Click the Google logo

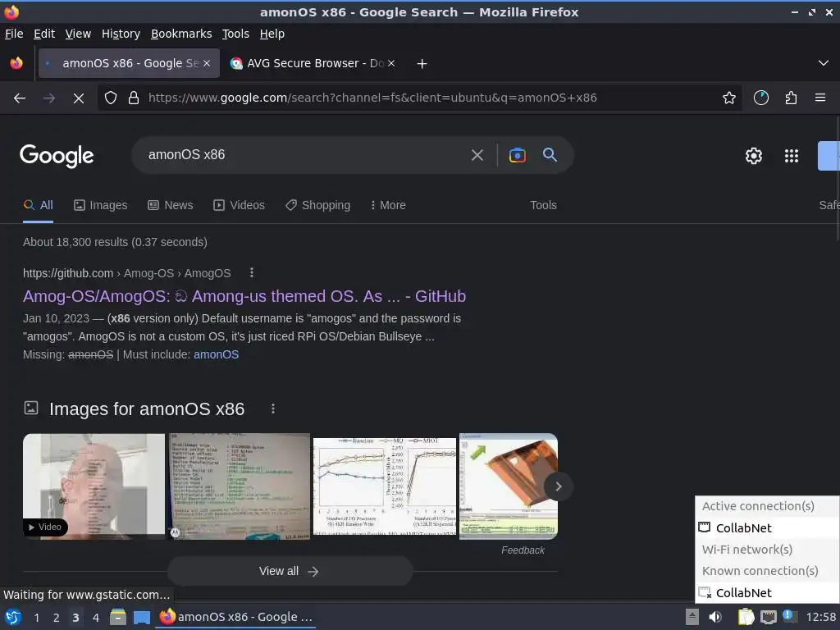(x=57, y=156)
